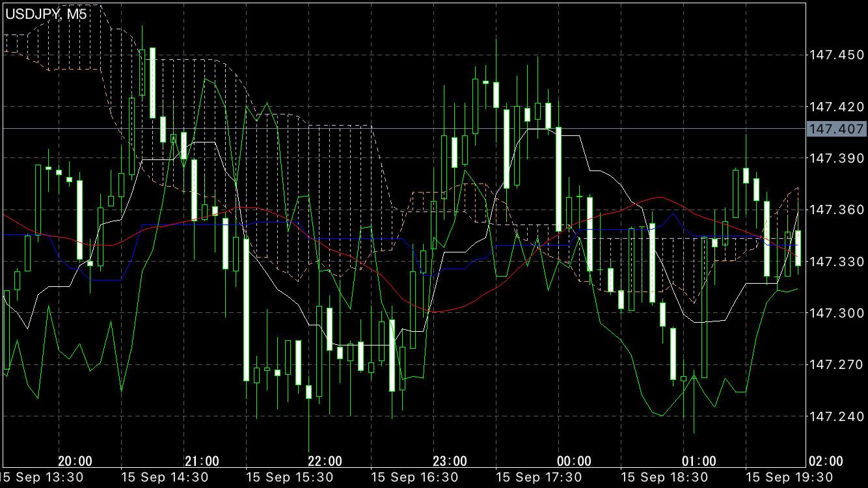Click the 147.330 price axis label
The height and width of the screenshot is (488, 868).
(x=835, y=261)
